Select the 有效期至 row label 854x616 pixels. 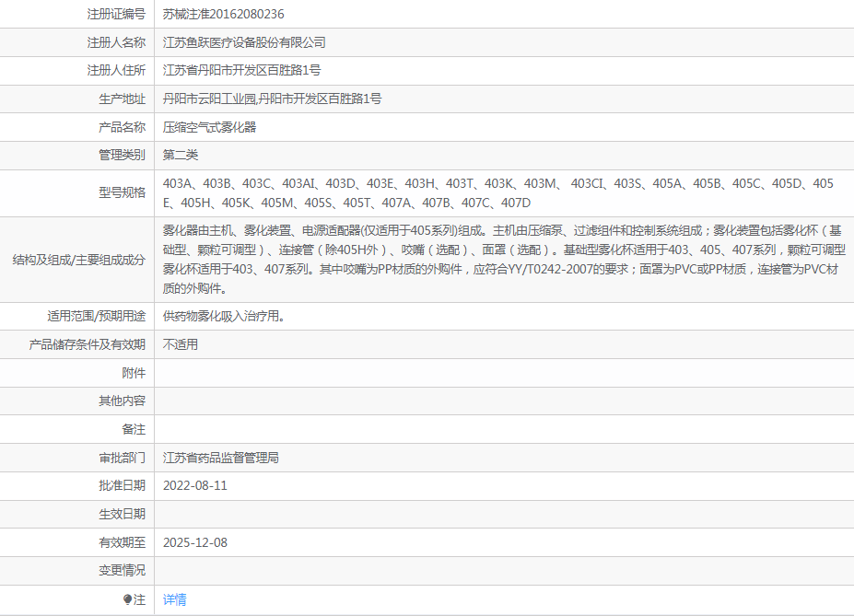coord(122,542)
